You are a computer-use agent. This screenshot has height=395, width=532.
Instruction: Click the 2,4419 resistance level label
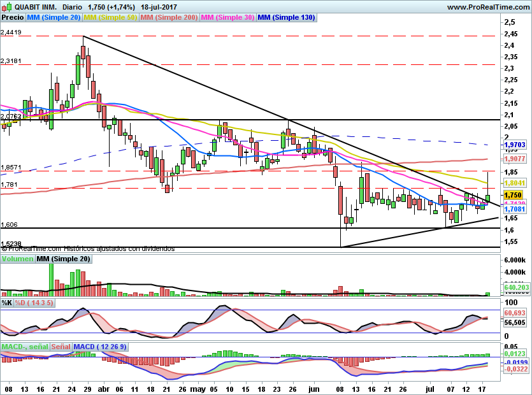(x=11, y=32)
